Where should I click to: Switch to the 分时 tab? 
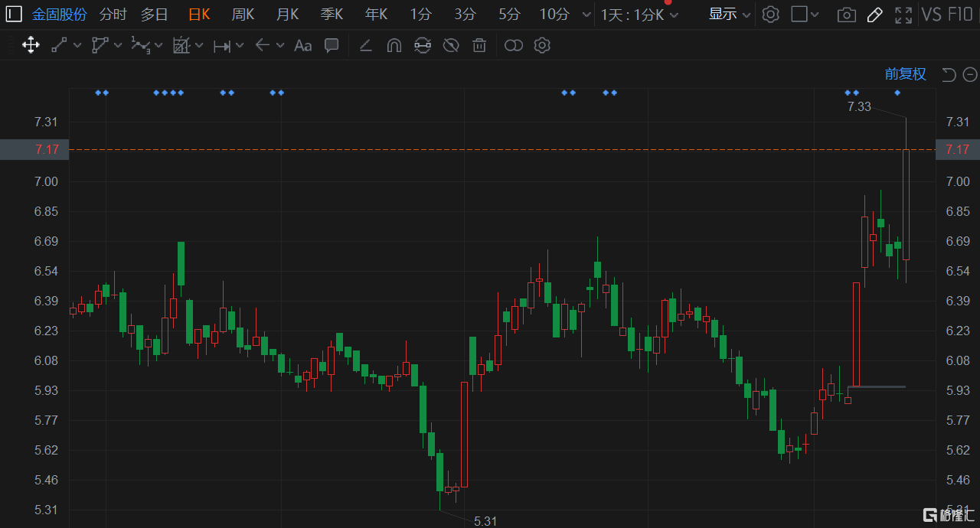[113, 14]
